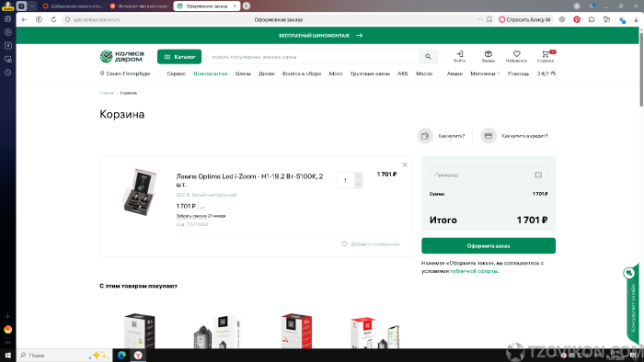Switch to the Интернет-магазин колес tab

(x=140, y=6)
